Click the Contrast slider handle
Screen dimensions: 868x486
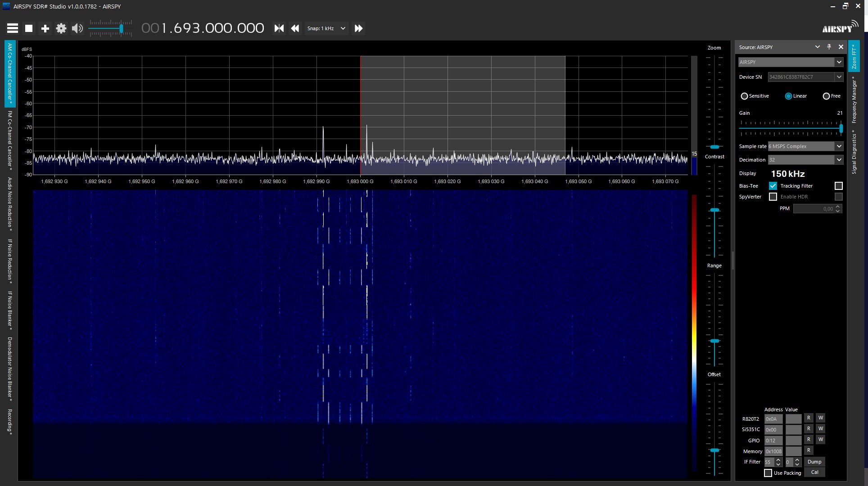pos(714,210)
